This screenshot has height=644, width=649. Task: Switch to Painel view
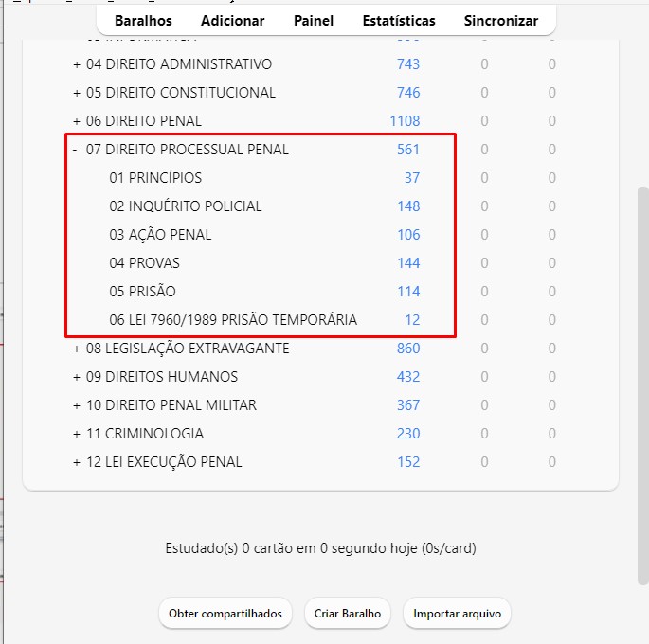tap(314, 20)
